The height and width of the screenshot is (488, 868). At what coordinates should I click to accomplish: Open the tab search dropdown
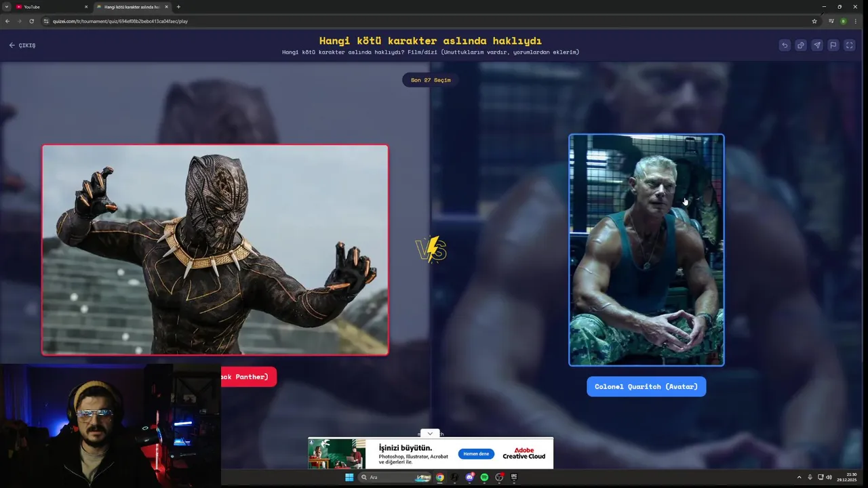(x=6, y=7)
